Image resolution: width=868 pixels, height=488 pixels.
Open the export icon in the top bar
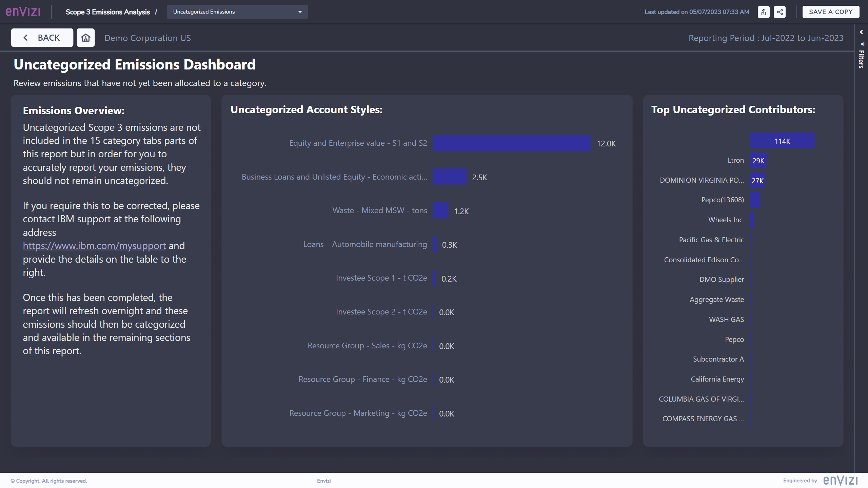pyautogui.click(x=764, y=12)
